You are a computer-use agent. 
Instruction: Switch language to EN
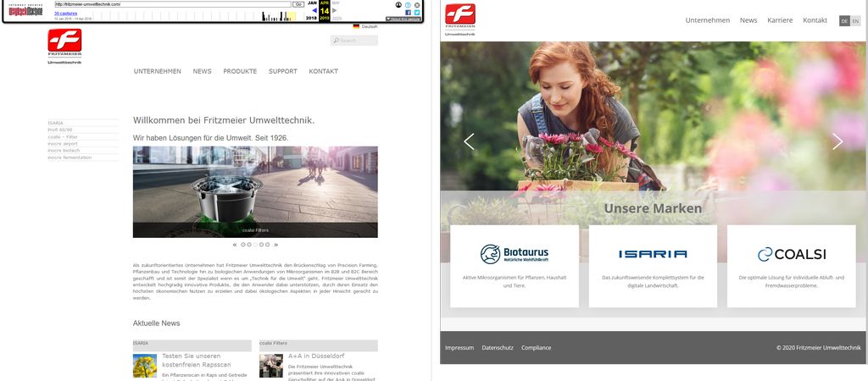tap(854, 21)
